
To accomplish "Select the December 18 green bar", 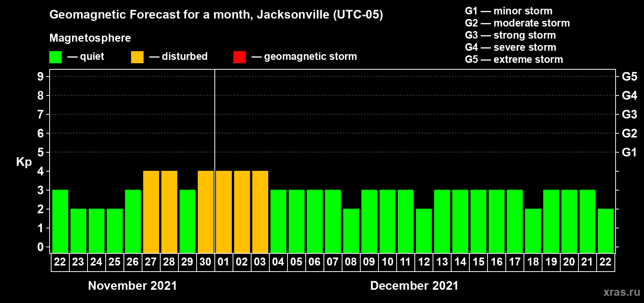I will click(x=533, y=231).
